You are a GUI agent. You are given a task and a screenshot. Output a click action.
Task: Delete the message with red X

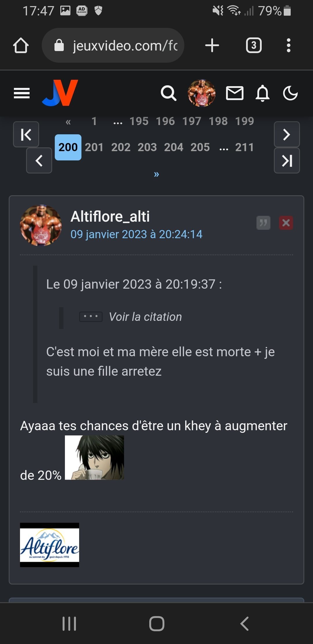[x=286, y=223]
